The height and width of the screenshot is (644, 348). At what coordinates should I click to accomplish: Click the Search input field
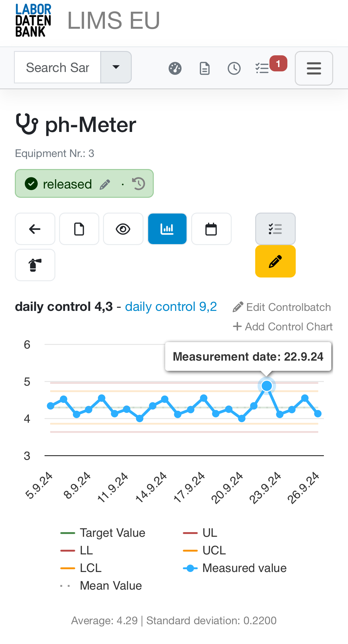(x=58, y=67)
